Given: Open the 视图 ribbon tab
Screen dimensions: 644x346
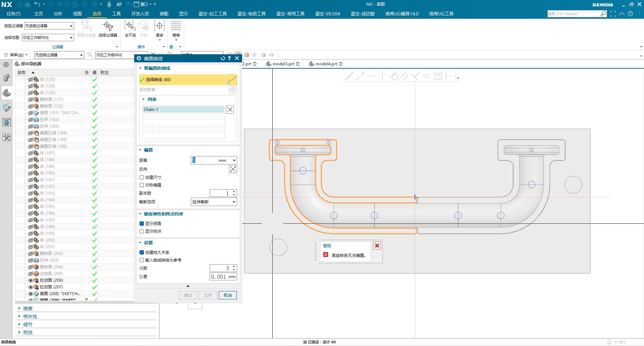Looking at the screenshot, I should pyautogui.click(x=77, y=14).
